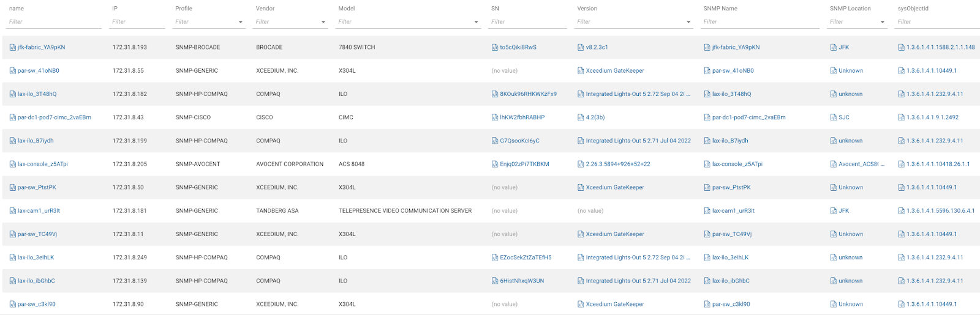980x315 pixels.
Task: Open device link par-sw_c3kl90 in name column
Action: [37, 304]
